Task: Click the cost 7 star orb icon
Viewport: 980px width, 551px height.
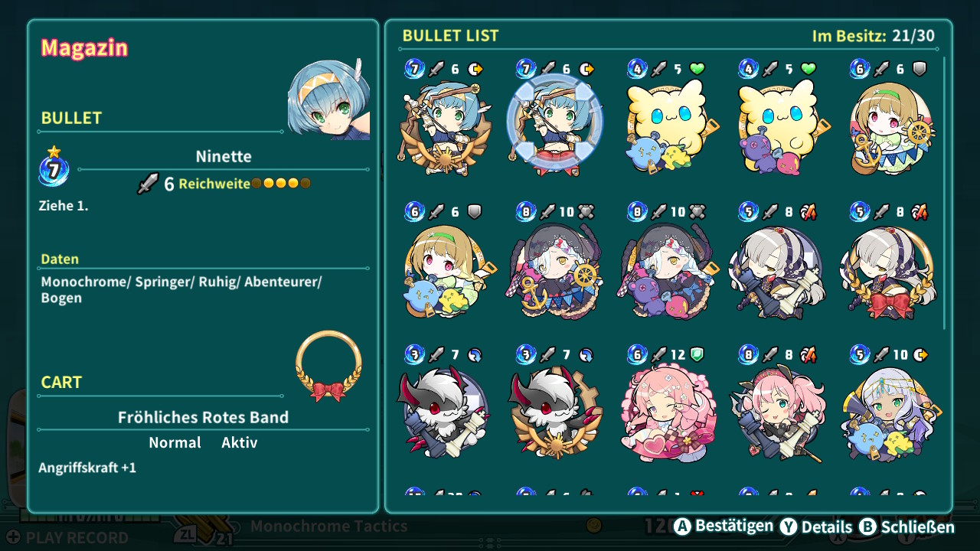Action: tap(54, 167)
